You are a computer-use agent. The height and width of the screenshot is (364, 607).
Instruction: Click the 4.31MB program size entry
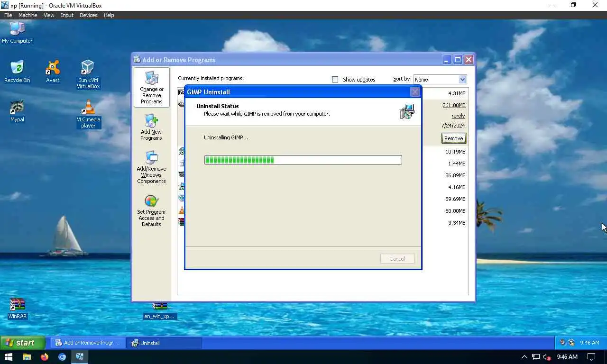coord(457,93)
